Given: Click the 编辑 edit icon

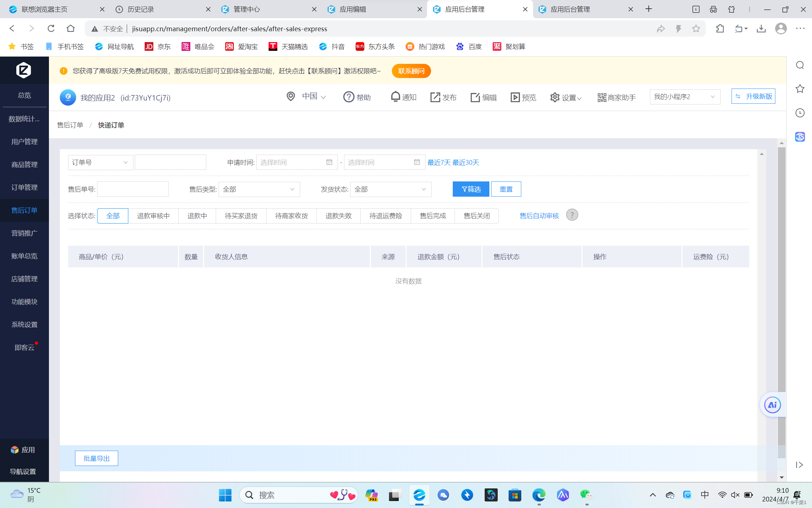Looking at the screenshot, I should pyautogui.click(x=475, y=97).
